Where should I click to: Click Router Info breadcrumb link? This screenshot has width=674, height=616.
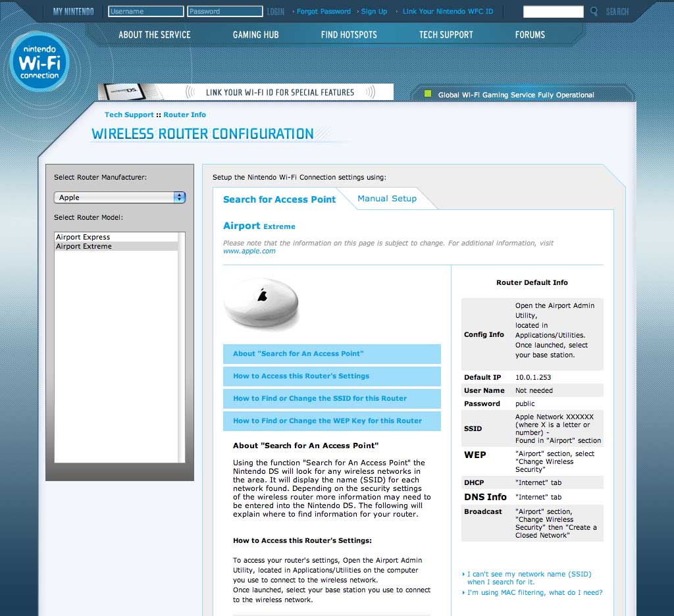pos(184,115)
